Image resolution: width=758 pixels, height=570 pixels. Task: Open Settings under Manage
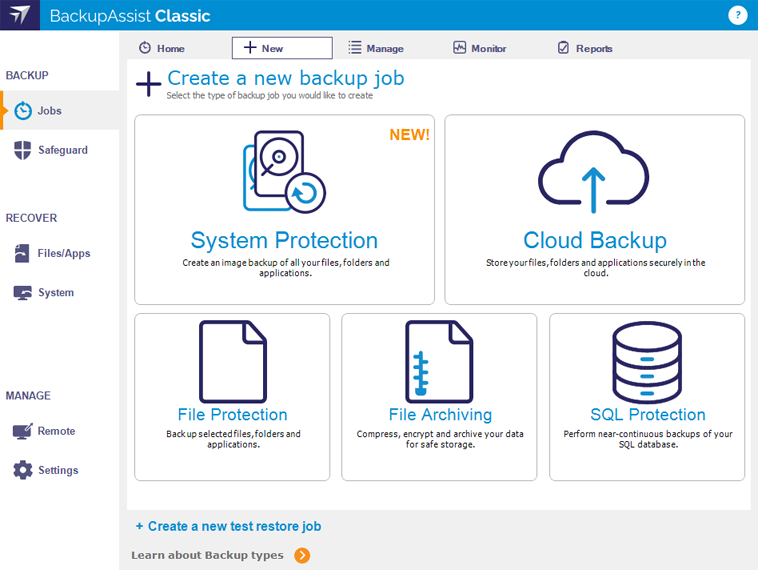(x=59, y=470)
